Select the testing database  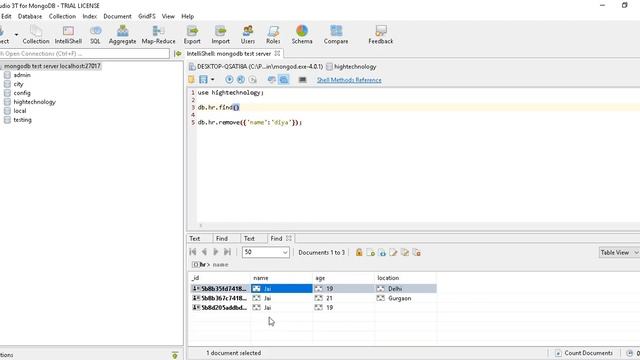pyautogui.click(x=22, y=120)
